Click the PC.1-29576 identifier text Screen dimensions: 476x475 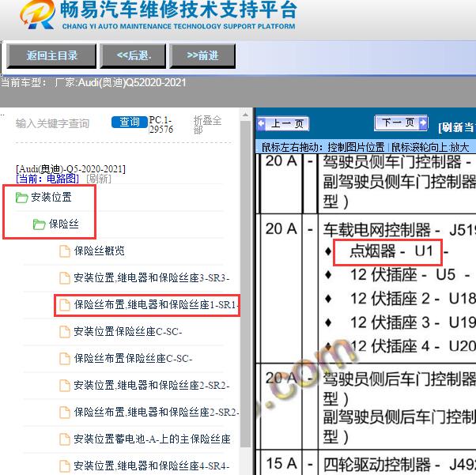[161, 125]
